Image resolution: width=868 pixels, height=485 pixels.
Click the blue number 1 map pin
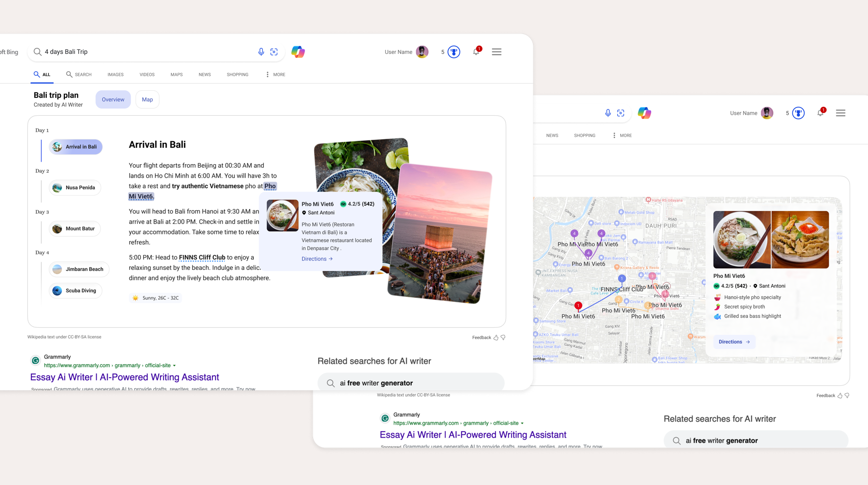622,278
